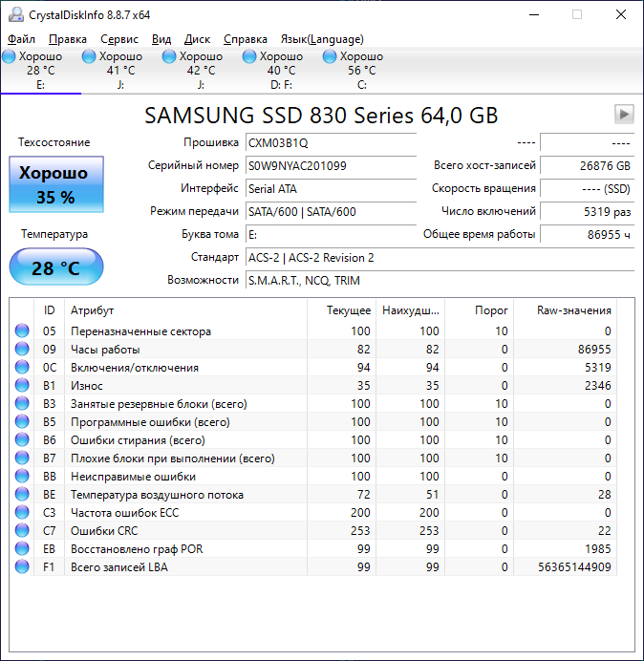Click the ---- (SSD) rotation rate value

(587, 188)
